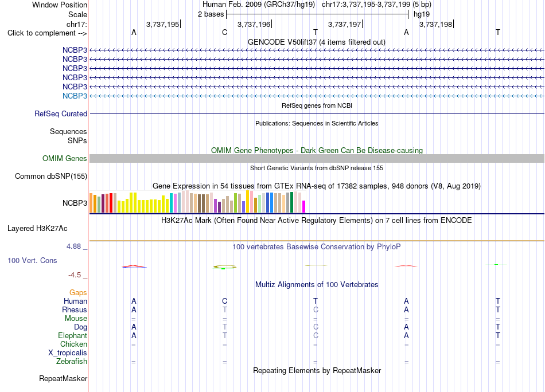
Task: Select the X_tropicalis species label
Action: click(x=68, y=353)
